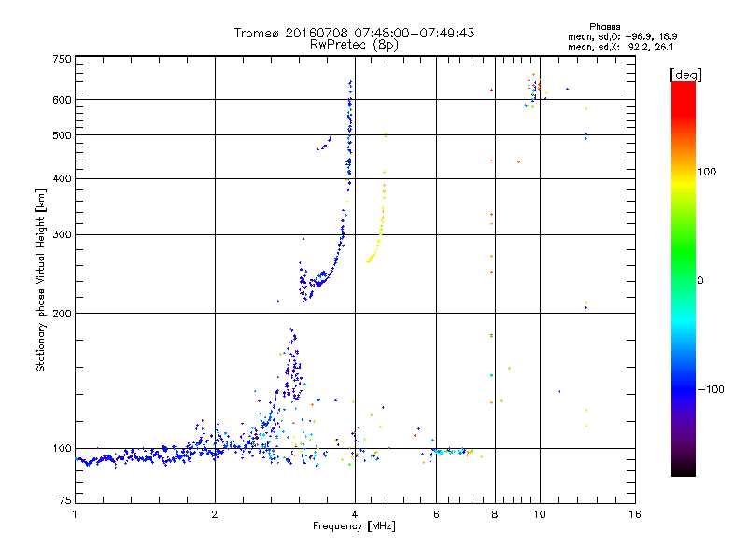
Task: Click the x-axis tick label '10'
Action: pos(540,514)
